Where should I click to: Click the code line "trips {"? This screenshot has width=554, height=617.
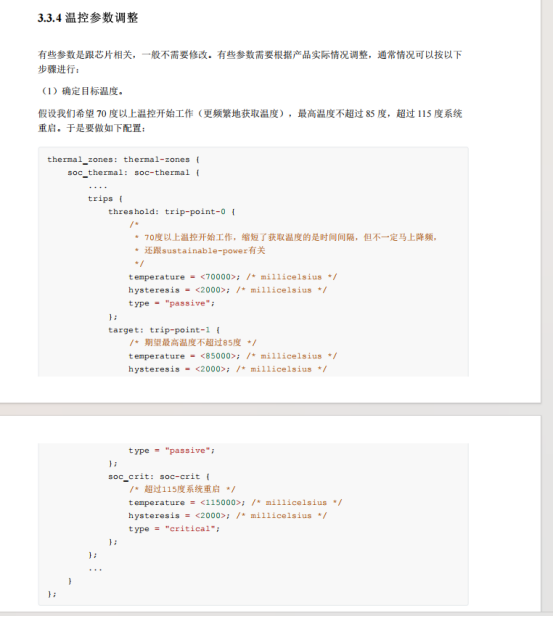coord(105,199)
